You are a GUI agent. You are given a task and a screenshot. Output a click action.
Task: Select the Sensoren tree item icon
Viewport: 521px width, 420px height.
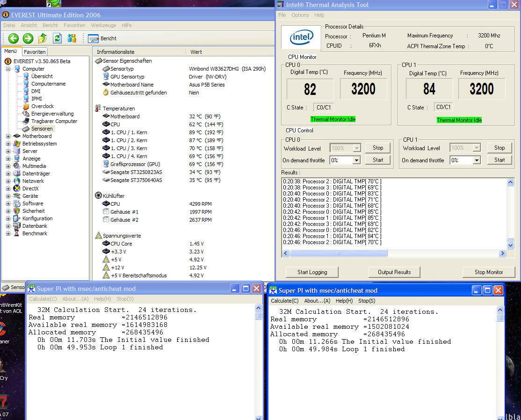pos(26,129)
